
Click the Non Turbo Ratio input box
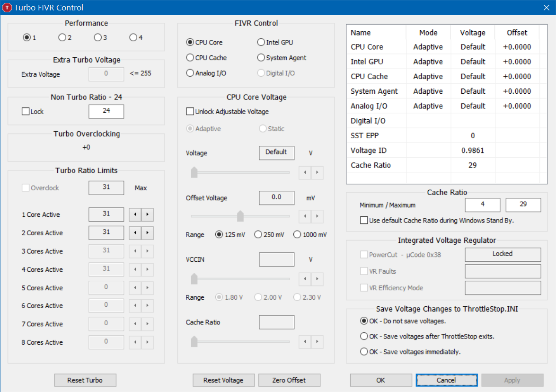click(106, 112)
